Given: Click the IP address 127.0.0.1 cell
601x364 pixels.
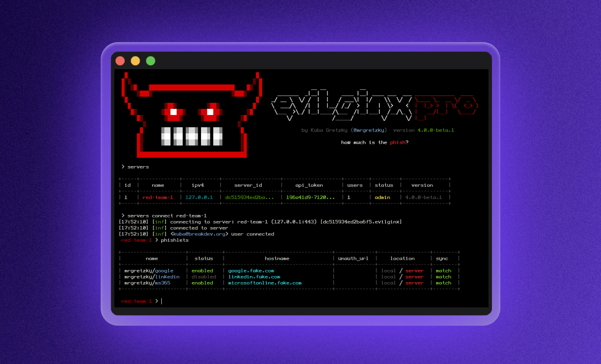Looking at the screenshot, I should click(199, 198).
